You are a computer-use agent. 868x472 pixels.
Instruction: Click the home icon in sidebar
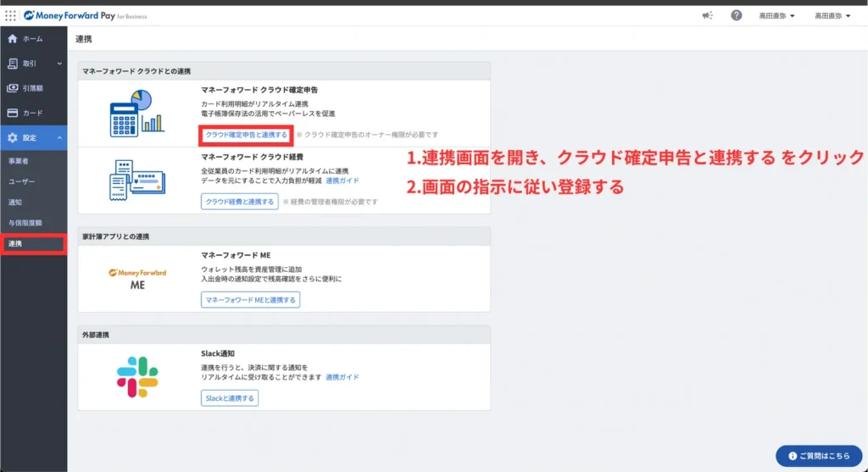(12, 39)
